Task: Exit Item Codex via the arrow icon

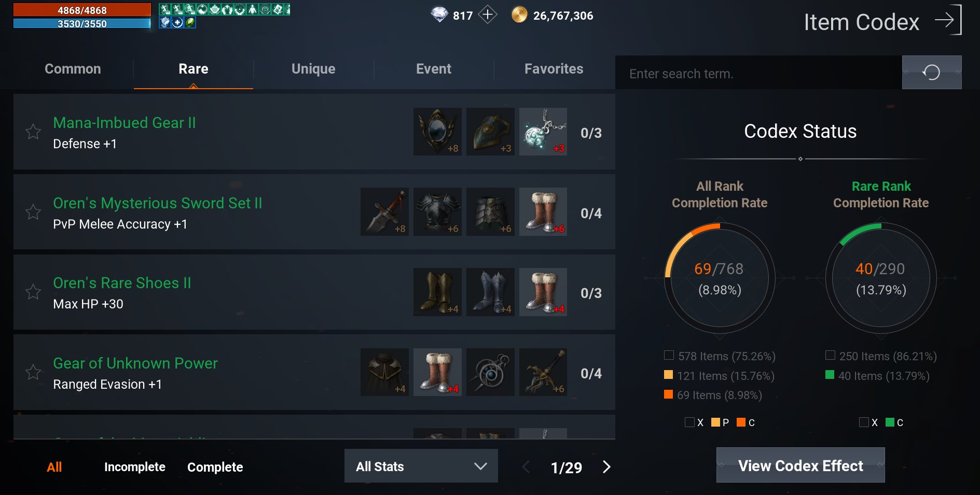Action: (948, 20)
